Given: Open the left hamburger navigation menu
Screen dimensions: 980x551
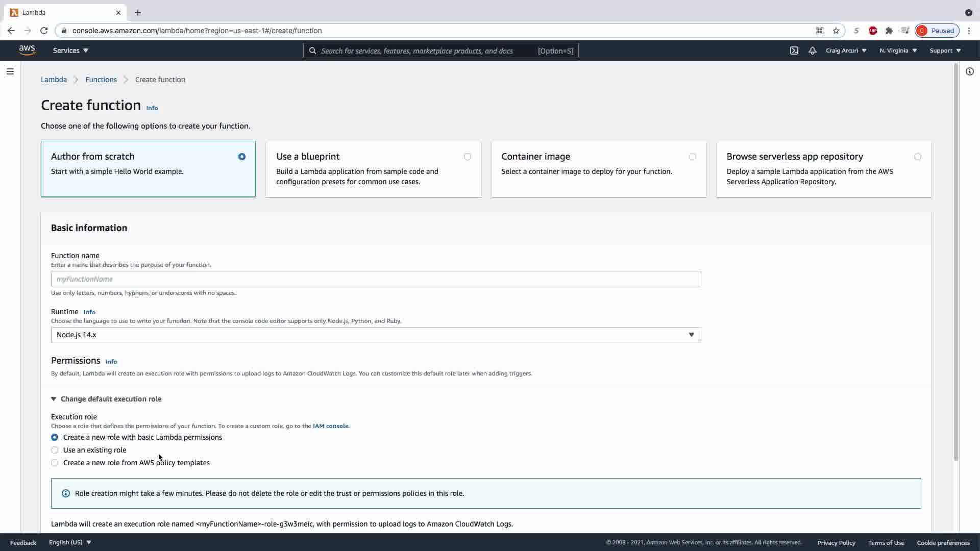Looking at the screenshot, I should (x=10, y=71).
